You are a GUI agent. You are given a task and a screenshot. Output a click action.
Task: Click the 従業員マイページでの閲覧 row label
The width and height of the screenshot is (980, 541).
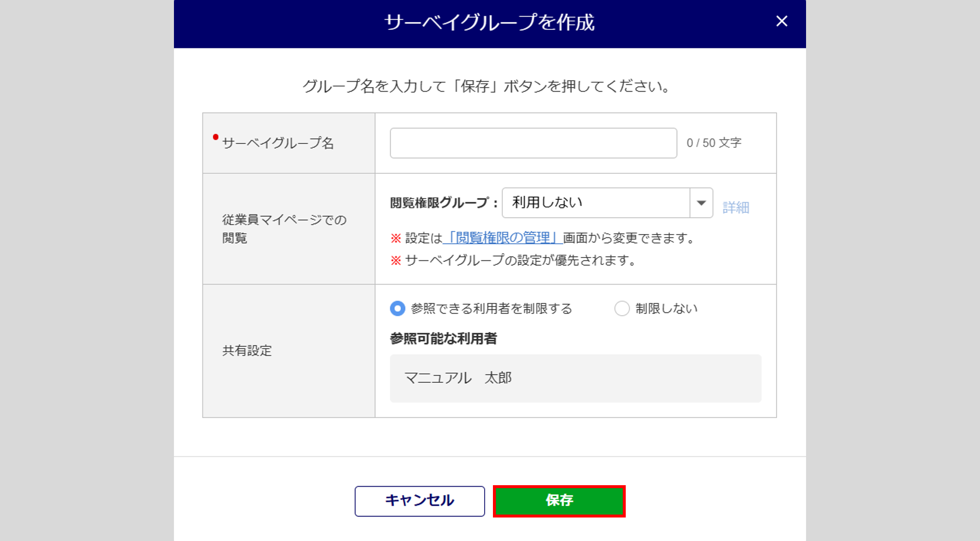[x=284, y=229]
